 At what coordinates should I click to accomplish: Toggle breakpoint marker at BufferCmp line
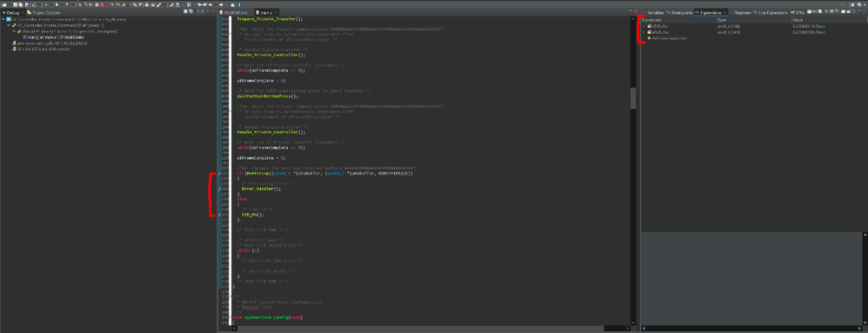click(219, 173)
